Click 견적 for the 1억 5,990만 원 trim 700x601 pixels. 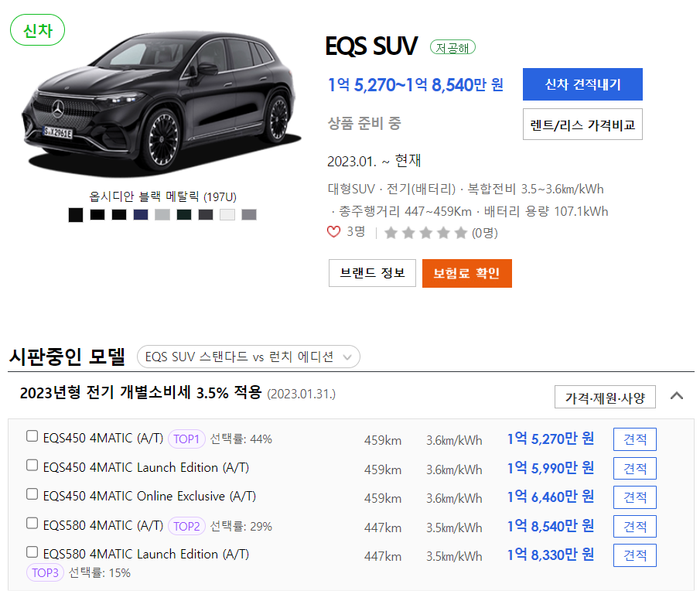tap(635, 469)
